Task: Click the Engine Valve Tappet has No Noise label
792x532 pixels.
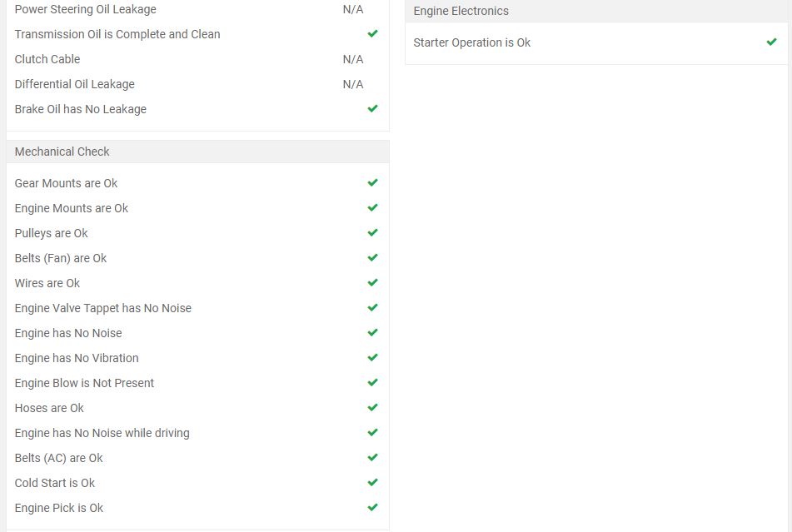Action: (103, 308)
